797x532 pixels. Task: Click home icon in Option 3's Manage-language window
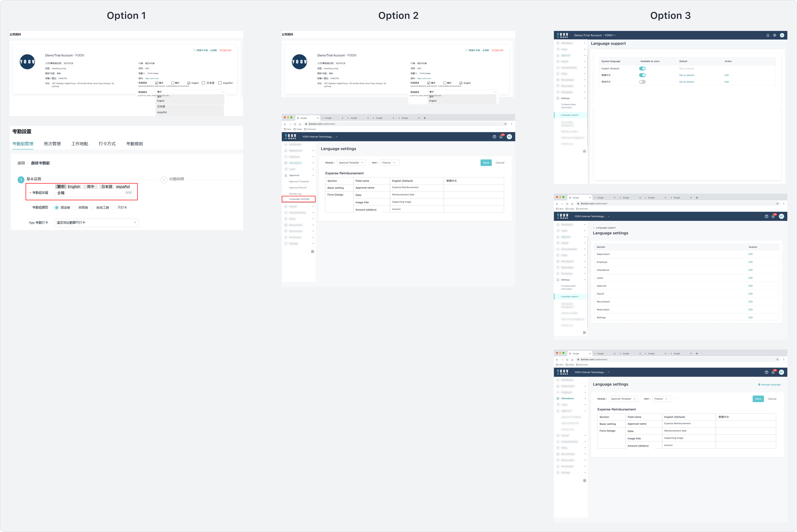pyautogui.click(x=572, y=360)
